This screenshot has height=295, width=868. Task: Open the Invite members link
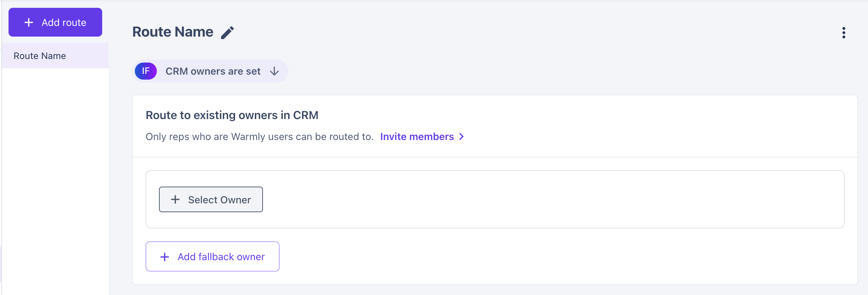pos(422,136)
